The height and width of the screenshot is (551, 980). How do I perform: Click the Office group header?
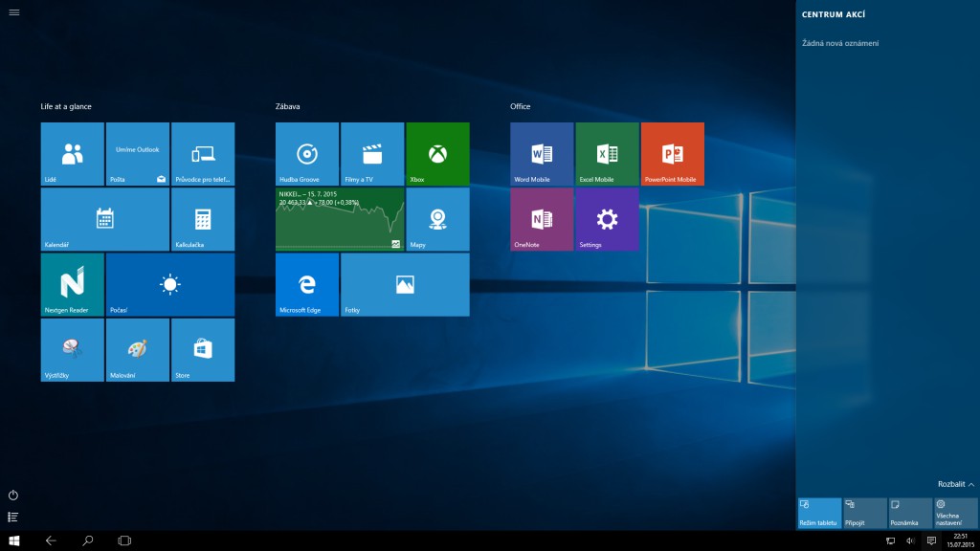520,107
